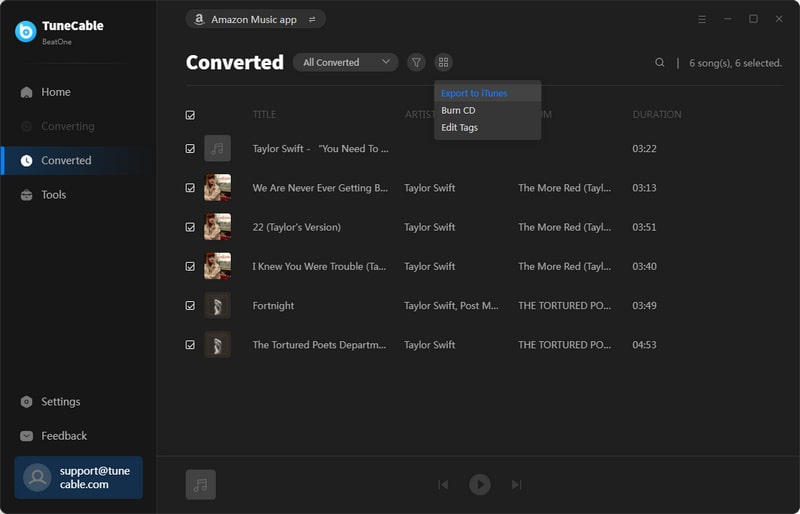
Task: Select the 22 (Taylor's Version) title
Action: 296,227
